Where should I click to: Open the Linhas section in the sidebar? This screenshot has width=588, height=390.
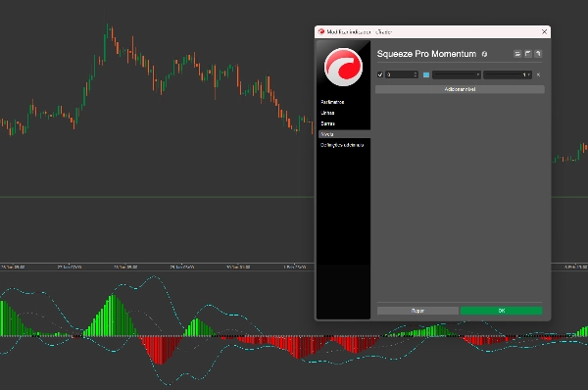327,113
